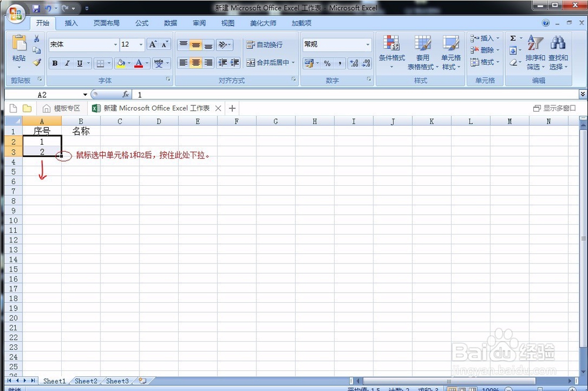The height and width of the screenshot is (391, 588).
Task: Align text to bottom of cell
Action: pyautogui.click(x=208, y=45)
